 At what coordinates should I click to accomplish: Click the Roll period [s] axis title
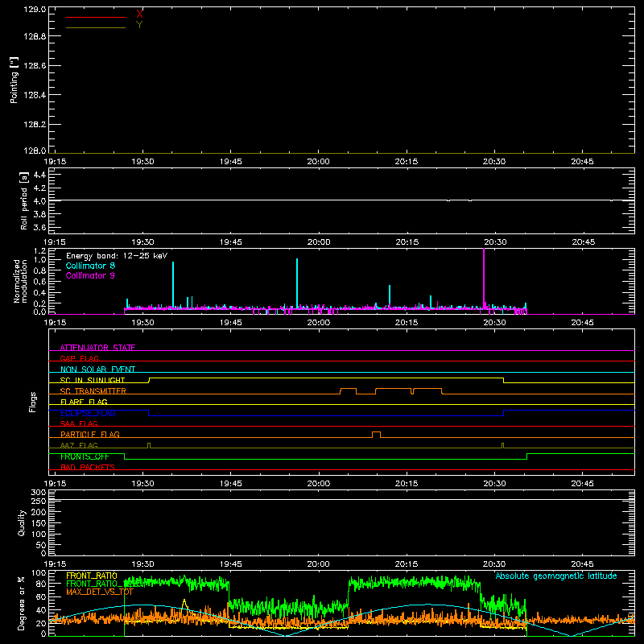[x=24, y=200]
